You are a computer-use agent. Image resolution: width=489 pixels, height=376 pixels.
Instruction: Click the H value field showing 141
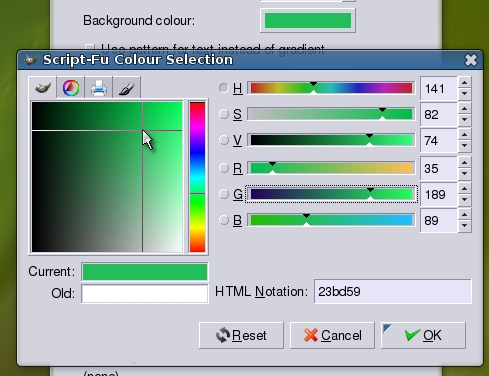(x=439, y=88)
